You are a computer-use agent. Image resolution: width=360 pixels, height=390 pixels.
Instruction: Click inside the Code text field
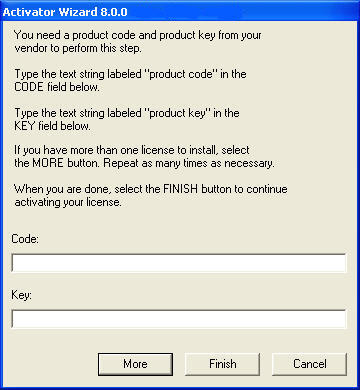click(x=179, y=263)
